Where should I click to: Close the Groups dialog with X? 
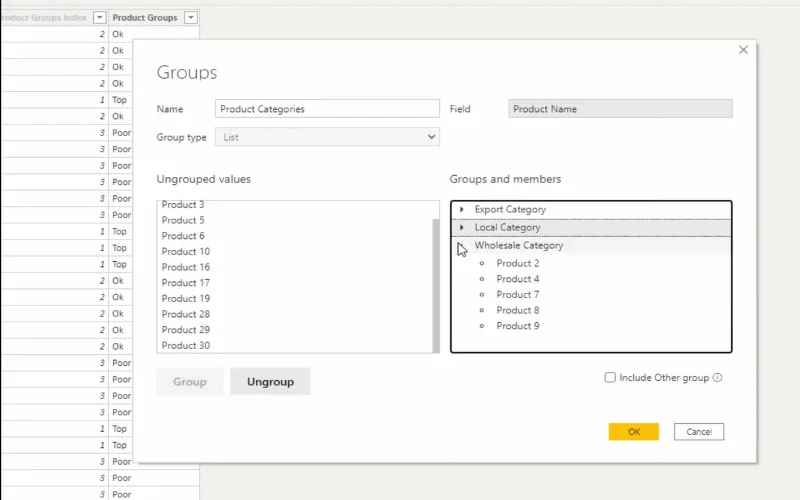743,49
